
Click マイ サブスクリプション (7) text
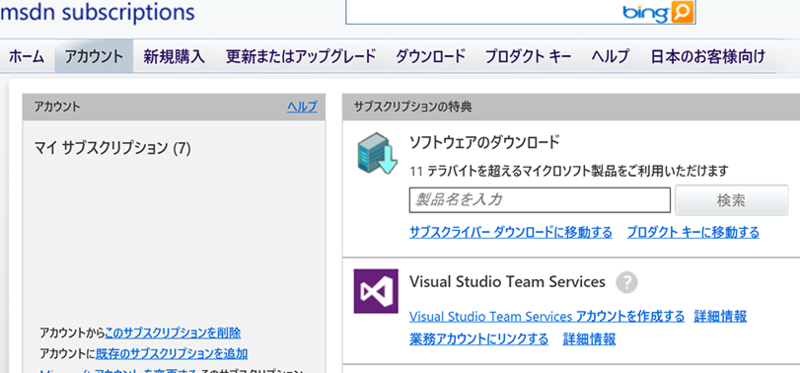point(113,148)
